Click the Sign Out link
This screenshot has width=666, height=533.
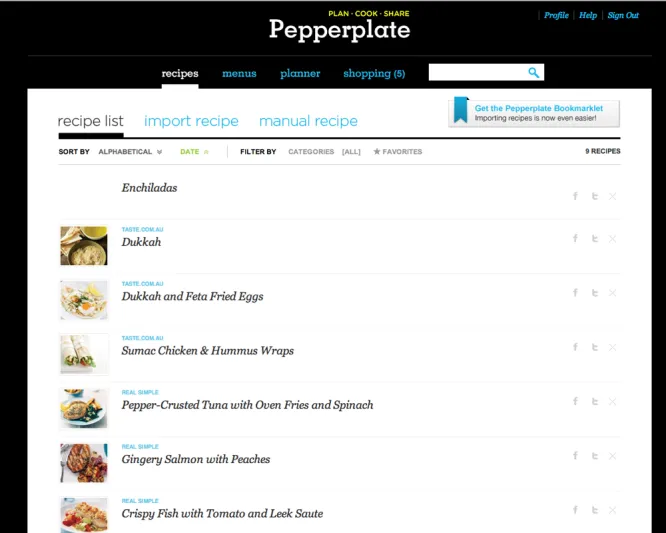[x=623, y=15]
